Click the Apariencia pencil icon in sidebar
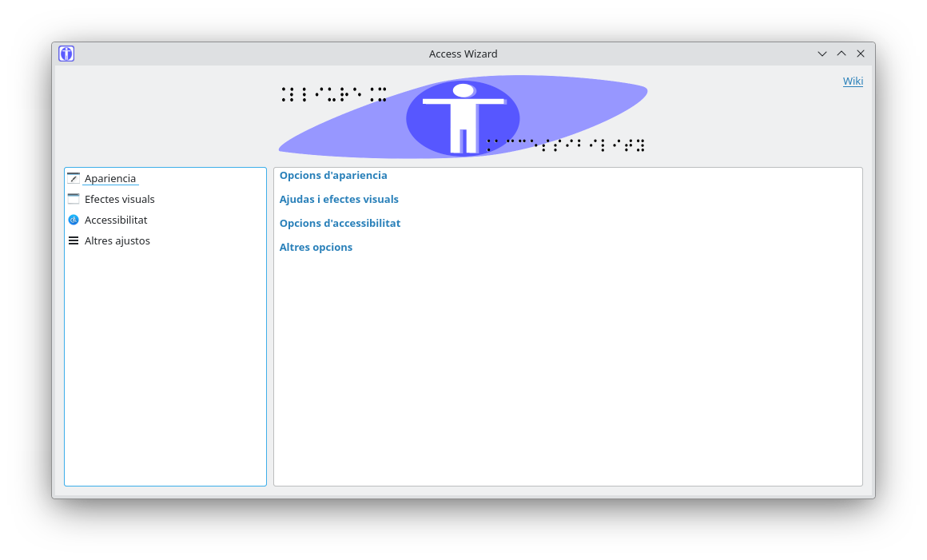The height and width of the screenshot is (560, 927). coord(74,178)
